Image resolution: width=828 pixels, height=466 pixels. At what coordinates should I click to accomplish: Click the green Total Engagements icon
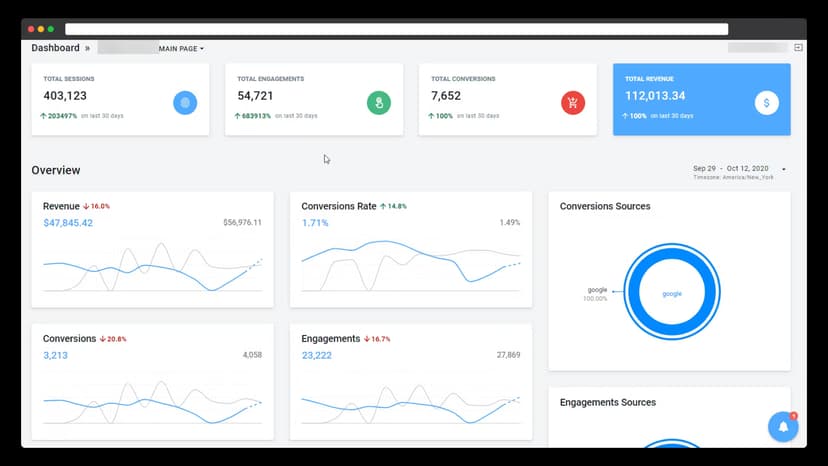tap(378, 102)
